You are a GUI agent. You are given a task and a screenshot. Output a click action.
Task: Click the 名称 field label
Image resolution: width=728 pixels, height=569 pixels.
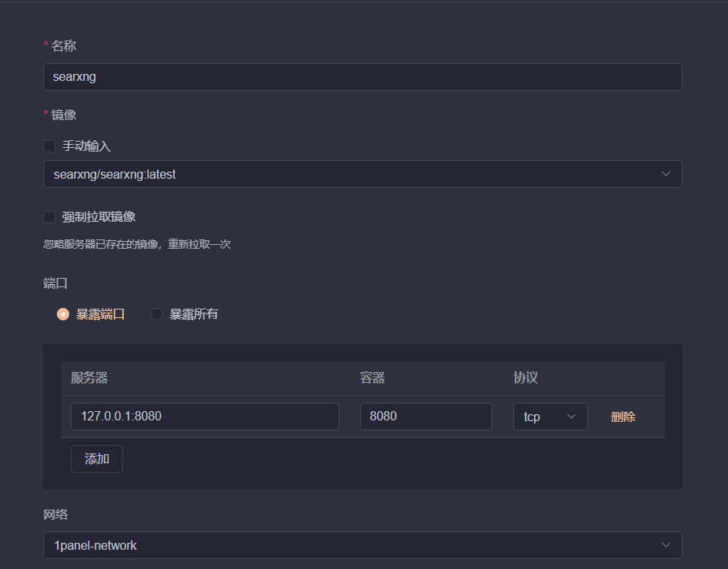[x=64, y=46]
